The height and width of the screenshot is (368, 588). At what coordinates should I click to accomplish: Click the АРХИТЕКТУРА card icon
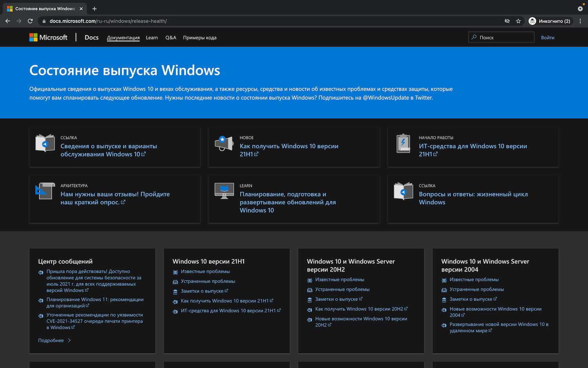point(45,191)
